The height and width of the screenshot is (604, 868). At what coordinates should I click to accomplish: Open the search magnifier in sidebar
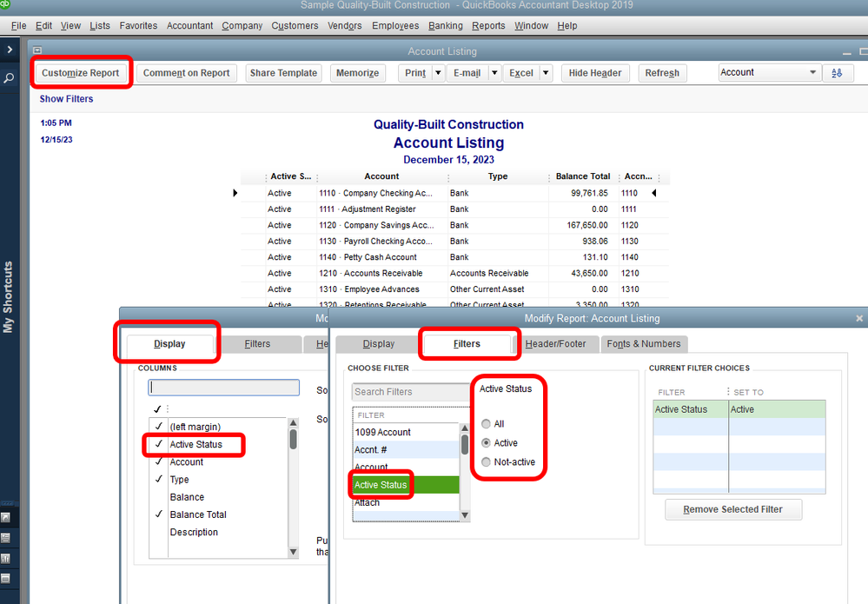coord(9,78)
